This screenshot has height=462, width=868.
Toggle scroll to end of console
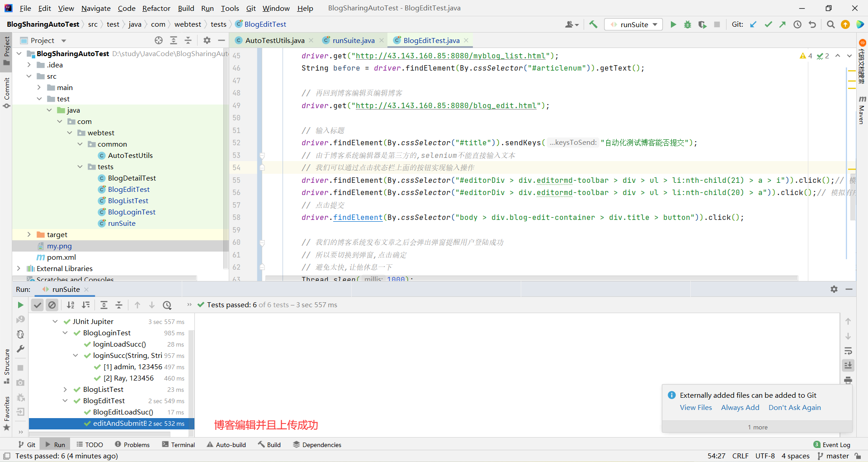click(848, 365)
